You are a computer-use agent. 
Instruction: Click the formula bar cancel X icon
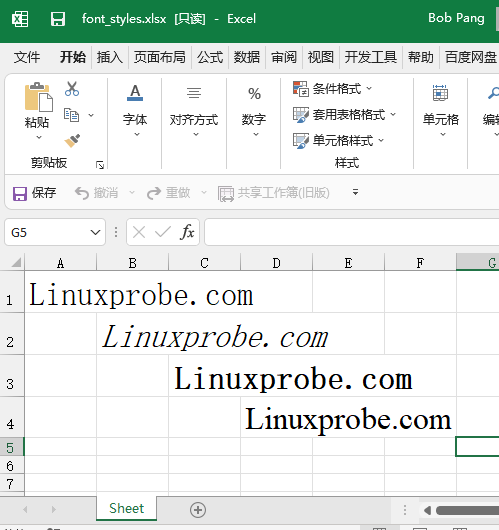pyautogui.click(x=139, y=232)
